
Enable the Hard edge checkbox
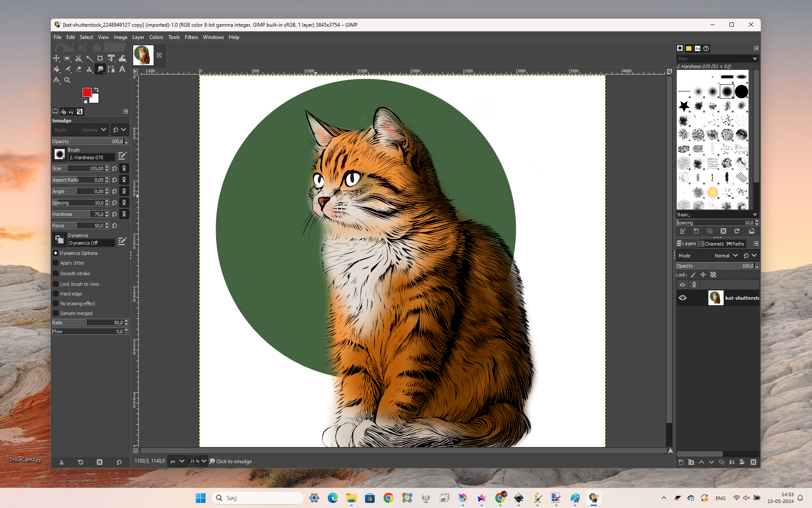[56, 294]
